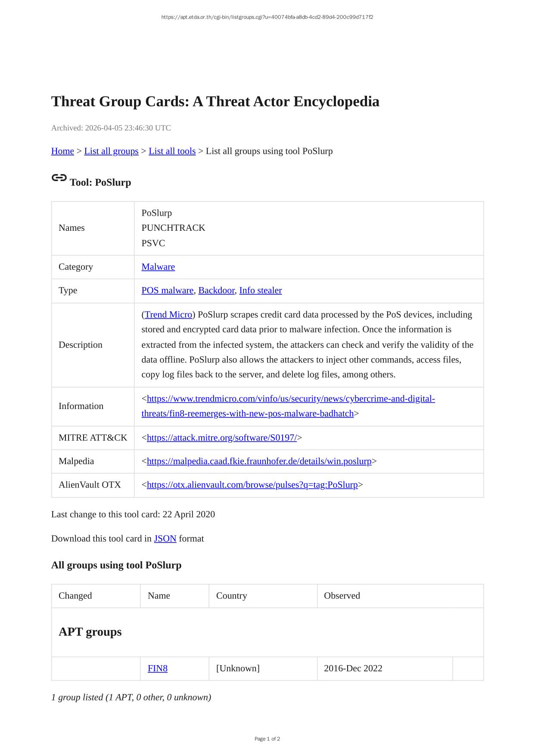
Task: Click the Tool: PoSlurp heading
Action: (x=100, y=183)
